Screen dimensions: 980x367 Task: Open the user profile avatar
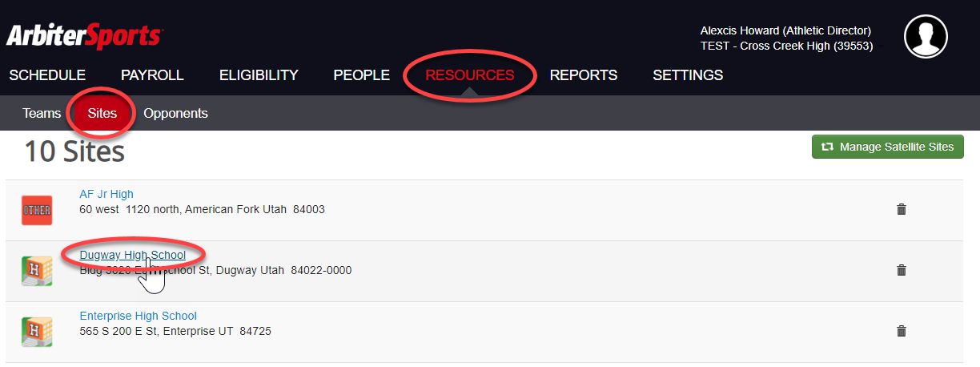[926, 37]
